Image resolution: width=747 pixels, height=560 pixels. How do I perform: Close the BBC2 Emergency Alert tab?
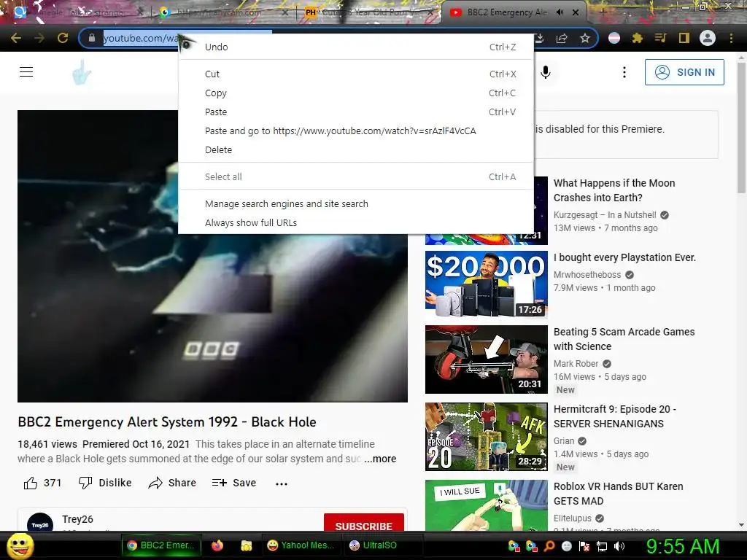[576, 12]
